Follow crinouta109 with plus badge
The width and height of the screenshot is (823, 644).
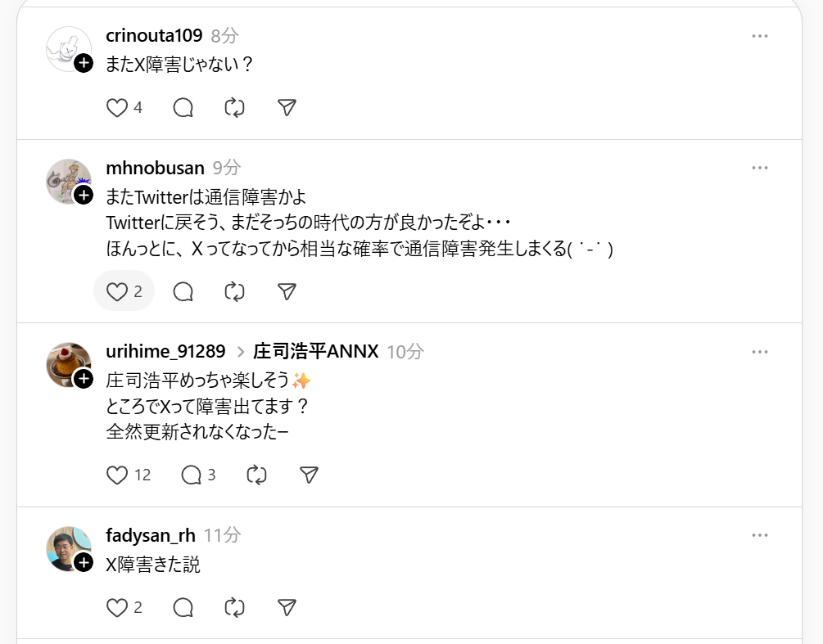(84, 63)
